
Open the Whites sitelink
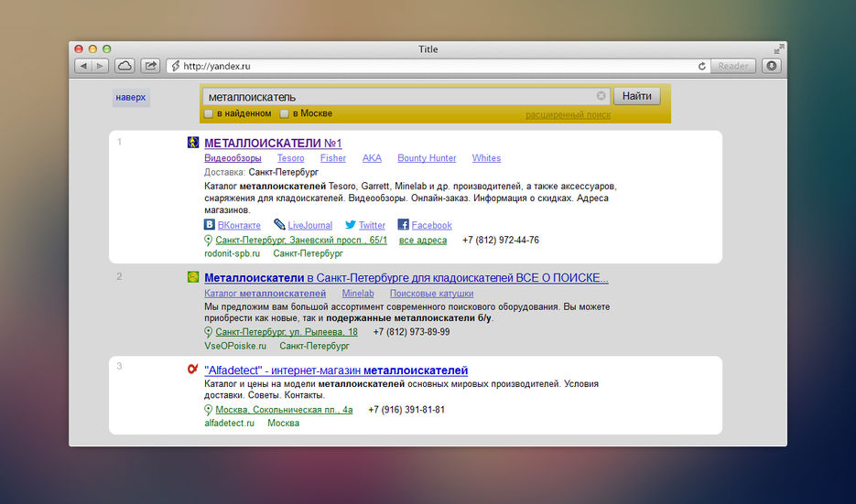[486, 158]
